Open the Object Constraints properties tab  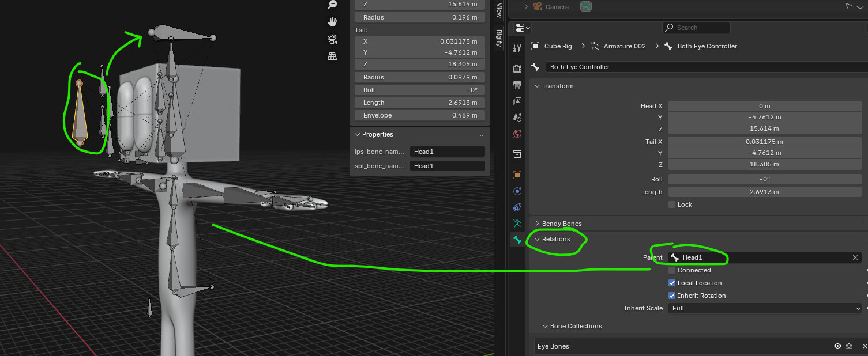tap(517, 207)
